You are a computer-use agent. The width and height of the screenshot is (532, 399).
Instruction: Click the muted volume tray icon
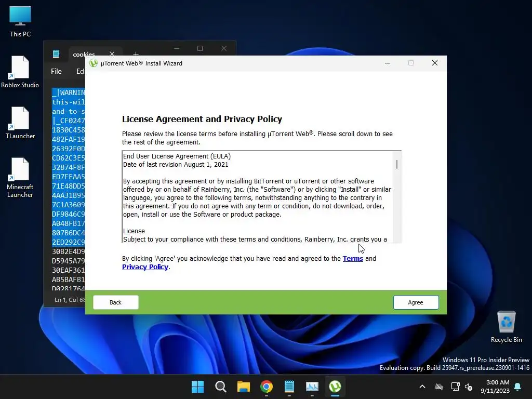point(469,387)
